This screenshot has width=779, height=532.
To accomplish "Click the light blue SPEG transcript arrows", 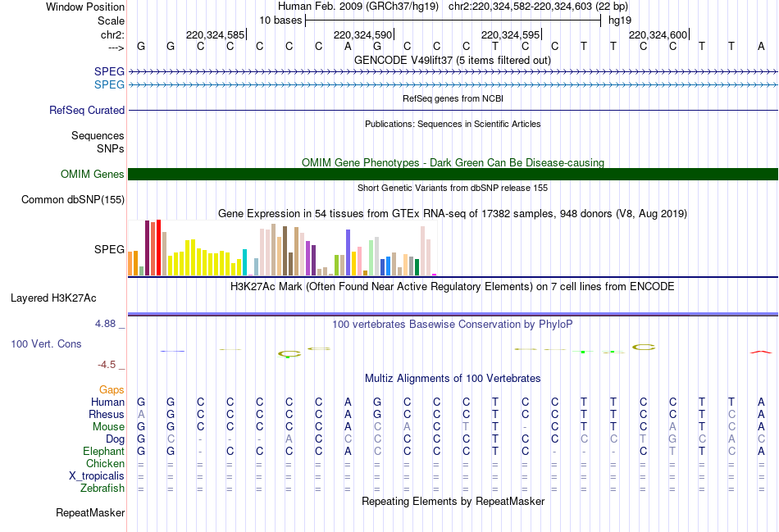I will click(453, 85).
